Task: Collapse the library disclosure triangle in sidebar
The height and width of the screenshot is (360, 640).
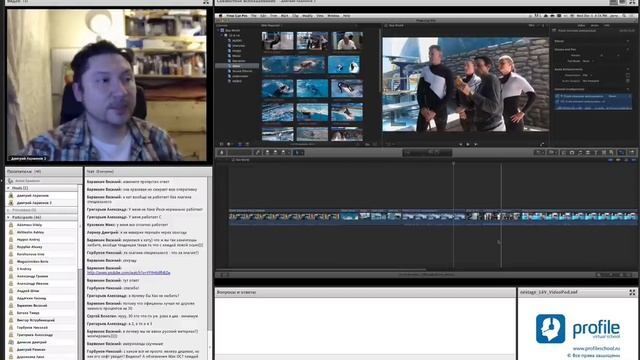Action: (x=218, y=30)
